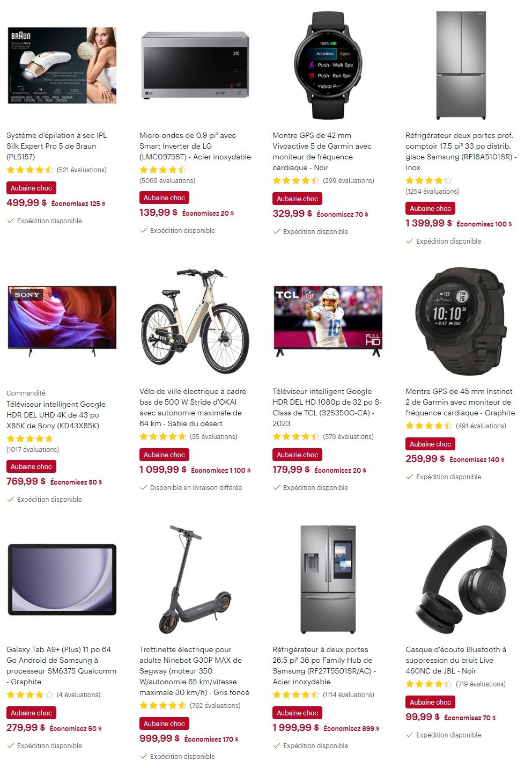532x768 pixels.
Task: Click the OKAI Stride electric bike picture
Action: [x=195, y=321]
